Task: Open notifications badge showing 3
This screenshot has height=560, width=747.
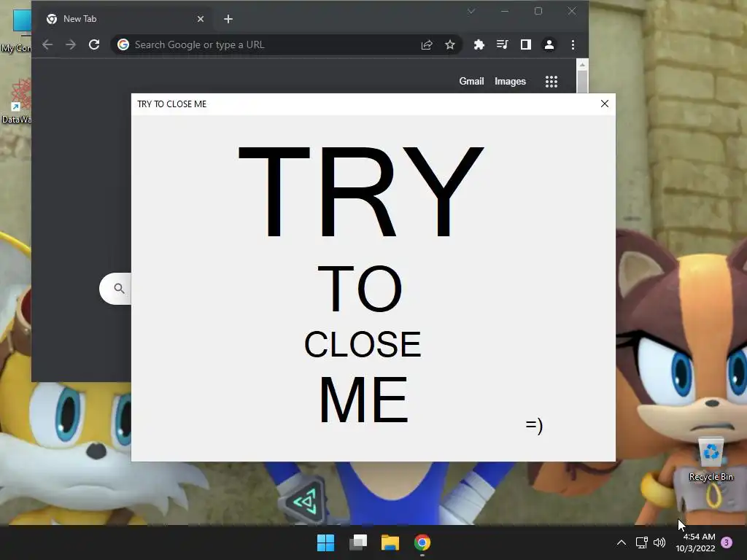Action: pyautogui.click(x=727, y=542)
